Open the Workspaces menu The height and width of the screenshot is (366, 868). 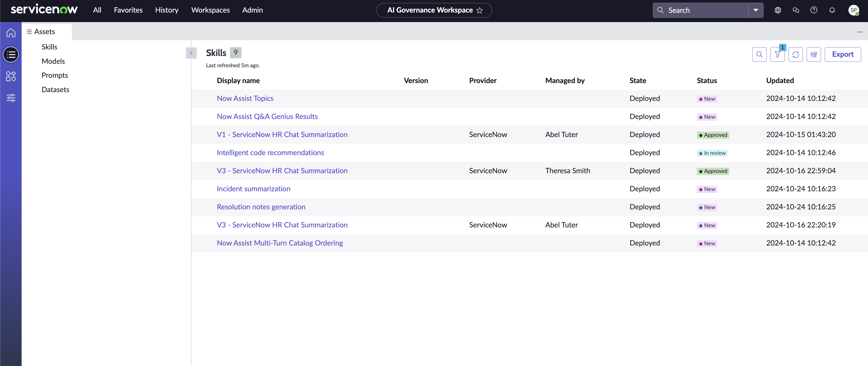(210, 10)
